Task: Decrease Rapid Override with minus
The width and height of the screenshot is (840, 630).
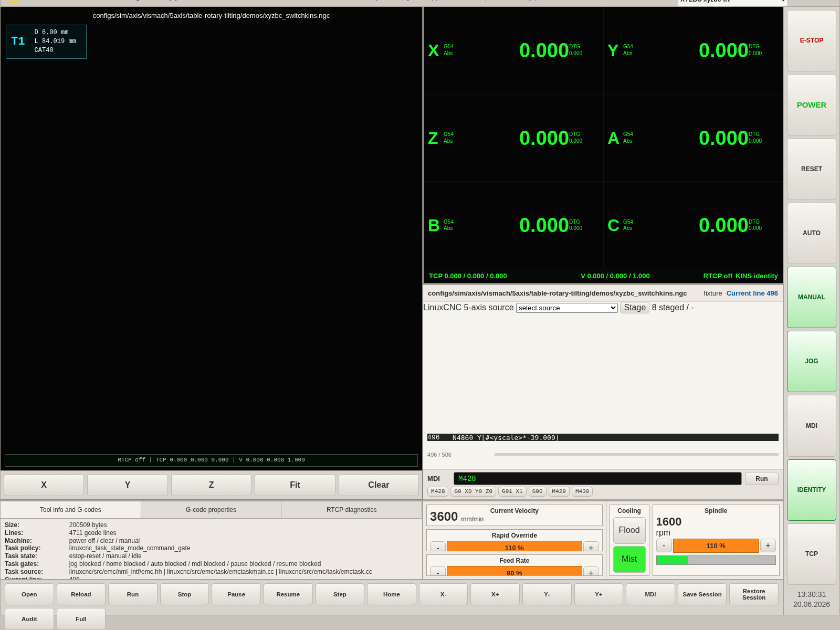Action: click(x=438, y=547)
